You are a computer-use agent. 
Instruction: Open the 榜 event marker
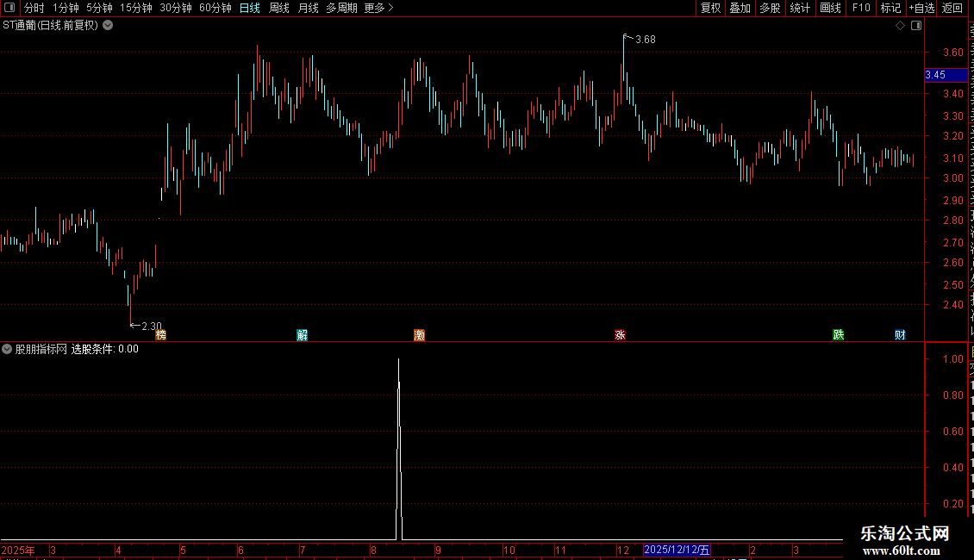(x=161, y=335)
